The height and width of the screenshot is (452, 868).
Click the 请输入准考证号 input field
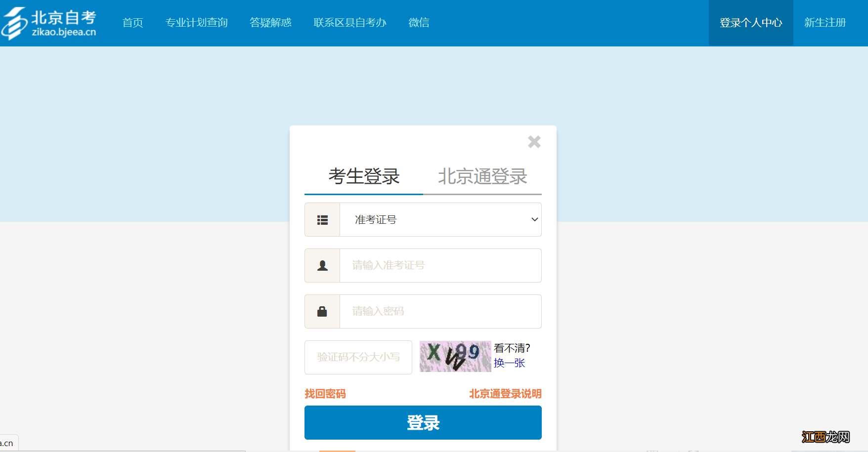click(x=440, y=266)
